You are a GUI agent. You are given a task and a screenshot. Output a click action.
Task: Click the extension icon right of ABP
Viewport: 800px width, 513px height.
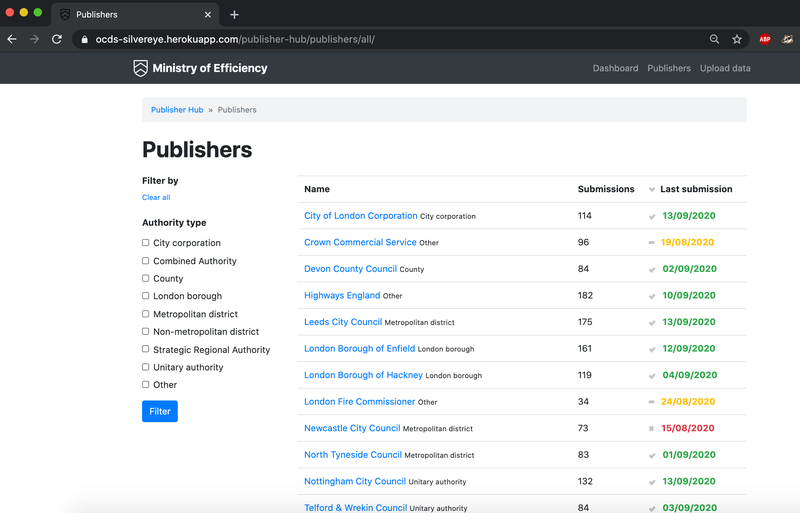point(788,39)
